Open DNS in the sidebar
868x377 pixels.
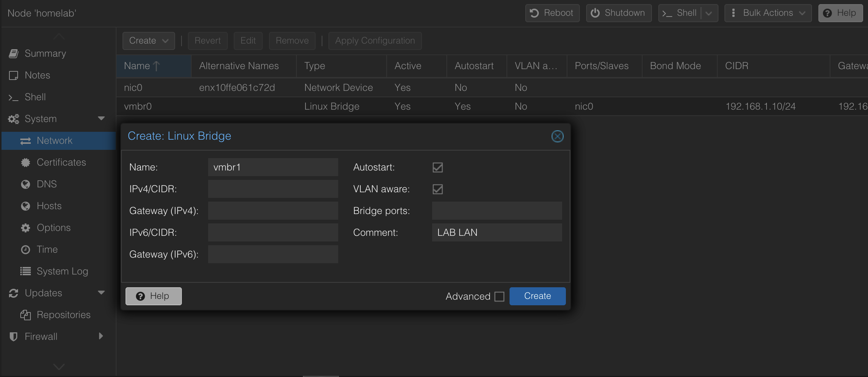pyautogui.click(x=58, y=184)
